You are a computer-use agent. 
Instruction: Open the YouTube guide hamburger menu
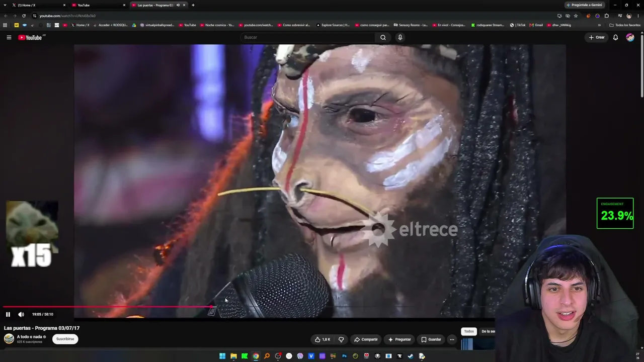click(x=9, y=37)
